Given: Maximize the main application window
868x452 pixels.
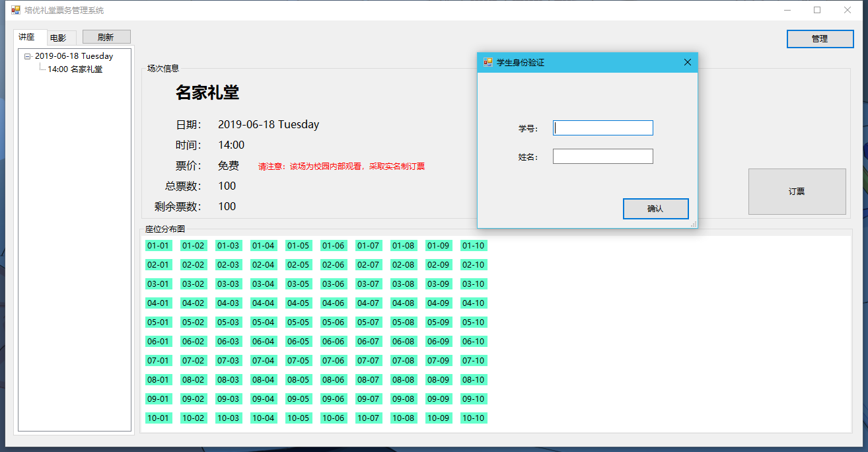Looking at the screenshot, I should click(x=817, y=10).
